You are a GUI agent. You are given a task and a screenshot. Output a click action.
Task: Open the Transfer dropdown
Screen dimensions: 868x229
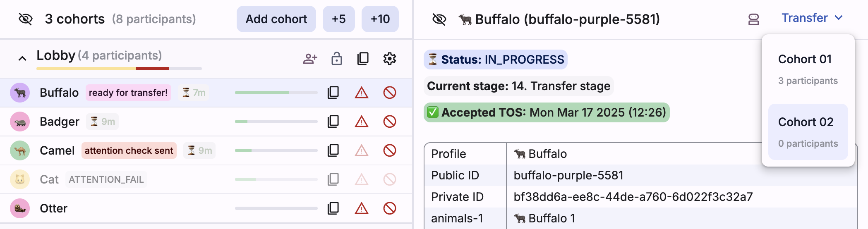[x=812, y=18]
